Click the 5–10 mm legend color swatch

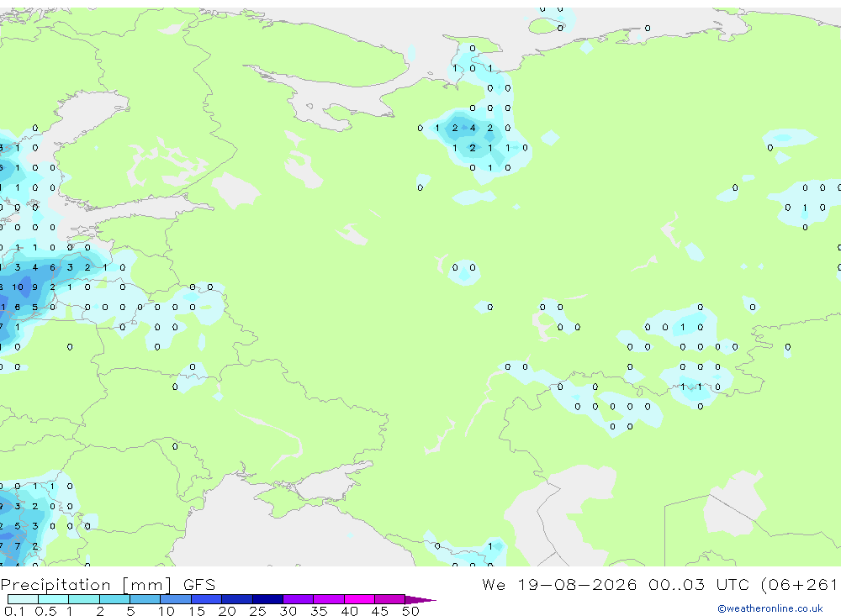coord(145,599)
